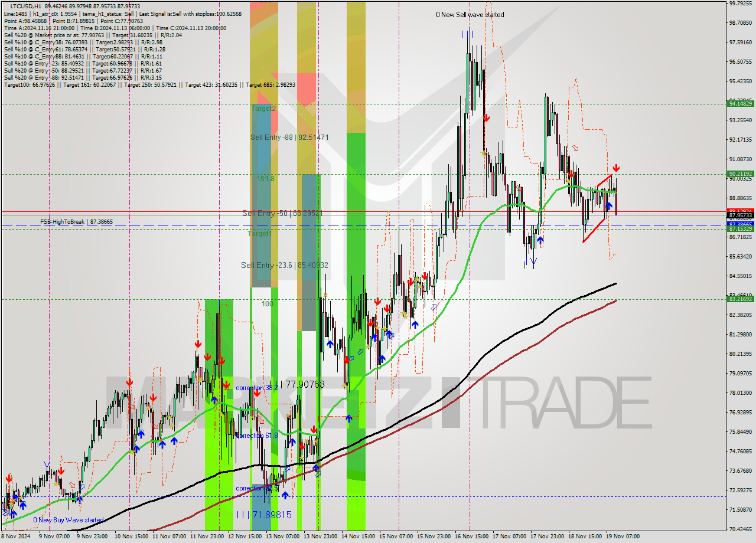Click price axis value 74.76085
This screenshot has width=756, height=543.
tap(741, 451)
